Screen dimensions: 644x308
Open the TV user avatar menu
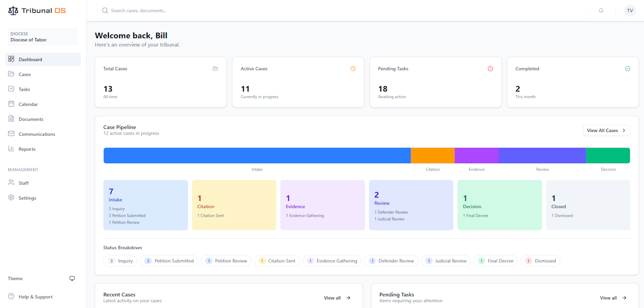click(630, 10)
